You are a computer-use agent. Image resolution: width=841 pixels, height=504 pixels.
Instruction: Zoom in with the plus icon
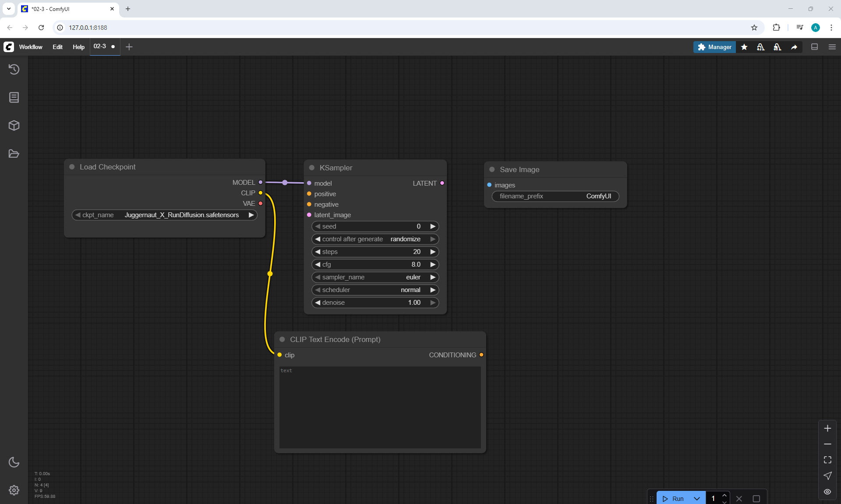click(827, 428)
